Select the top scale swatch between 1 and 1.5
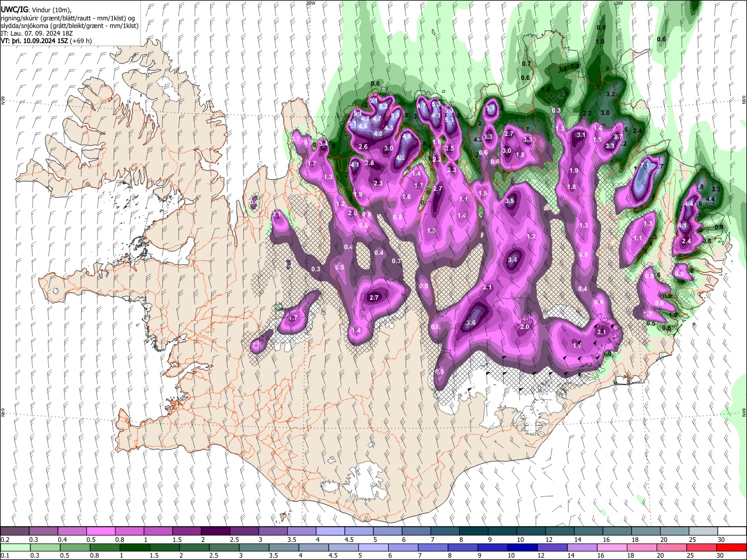The height and width of the screenshot is (560, 747). [x=158, y=531]
